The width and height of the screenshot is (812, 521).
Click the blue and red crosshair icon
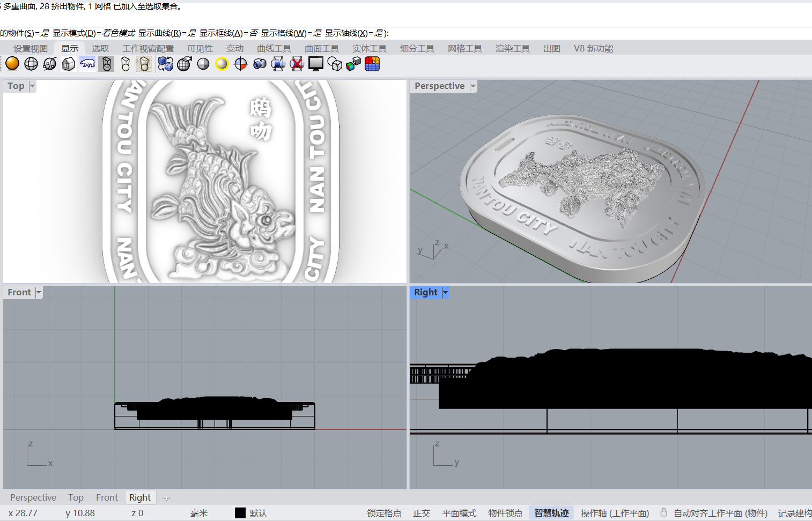pos(241,64)
